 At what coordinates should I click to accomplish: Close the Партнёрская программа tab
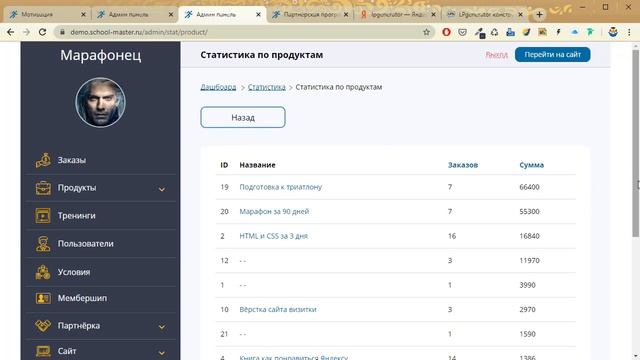click(346, 14)
